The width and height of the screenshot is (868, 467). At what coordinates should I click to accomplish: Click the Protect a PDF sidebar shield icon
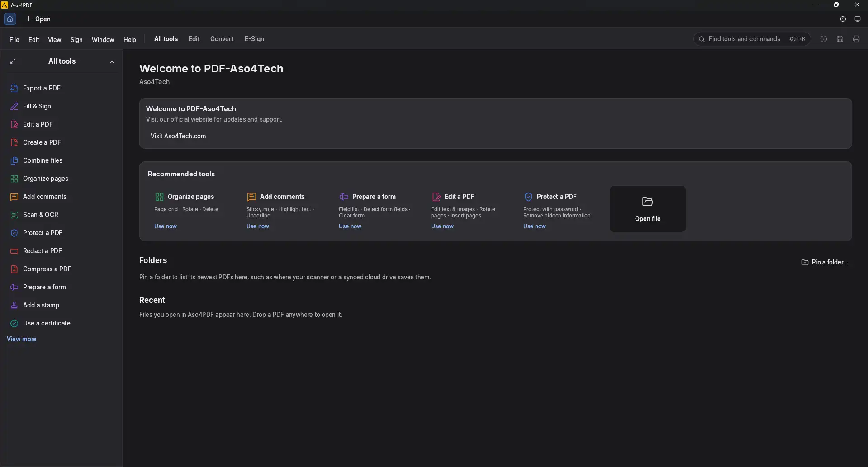[x=14, y=233]
